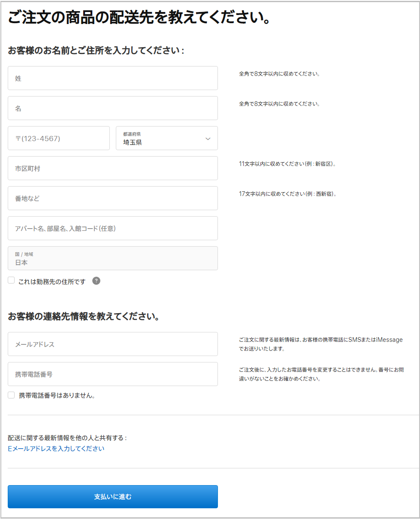Click the postal code 〒(123-4567) field
Image resolution: width=420 pixels, height=519 pixels.
click(x=59, y=138)
